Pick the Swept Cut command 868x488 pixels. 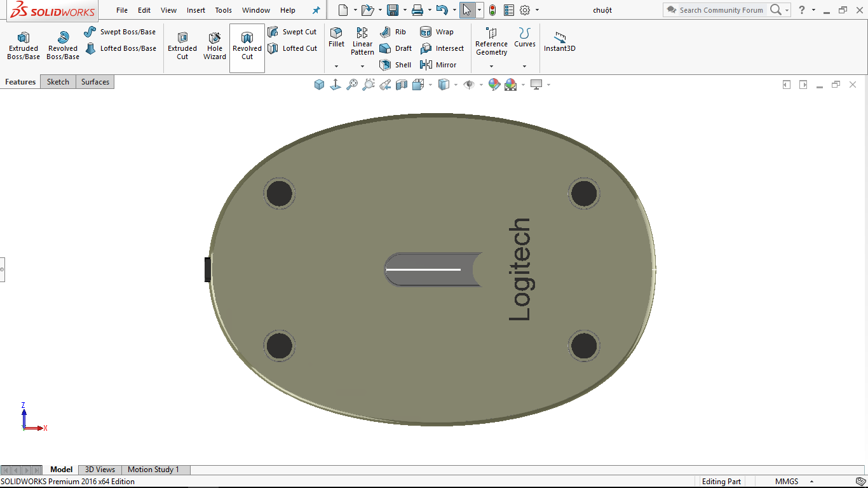point(292,32)
